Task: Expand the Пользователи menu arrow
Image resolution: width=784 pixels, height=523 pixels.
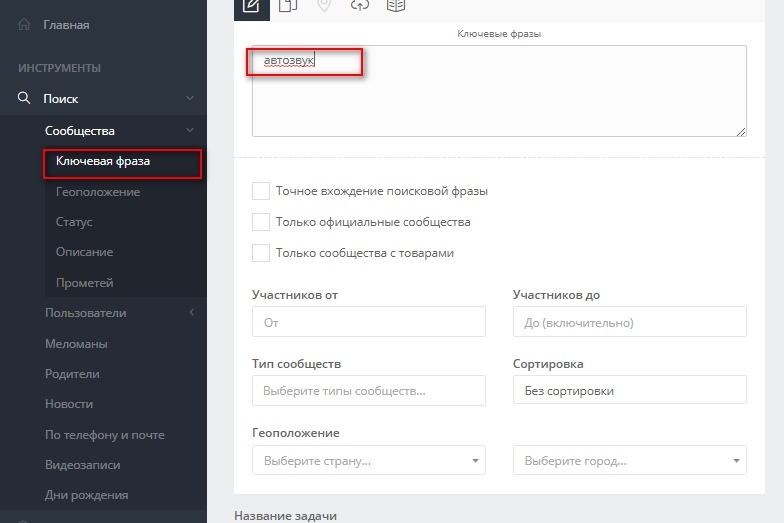Action: pos(192,312)
